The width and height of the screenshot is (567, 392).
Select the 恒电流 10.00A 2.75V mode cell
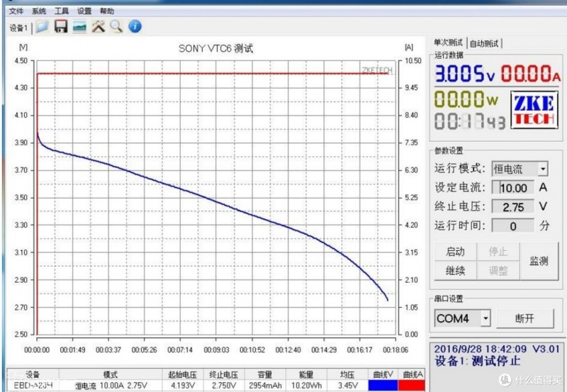[x=111, y=386]
